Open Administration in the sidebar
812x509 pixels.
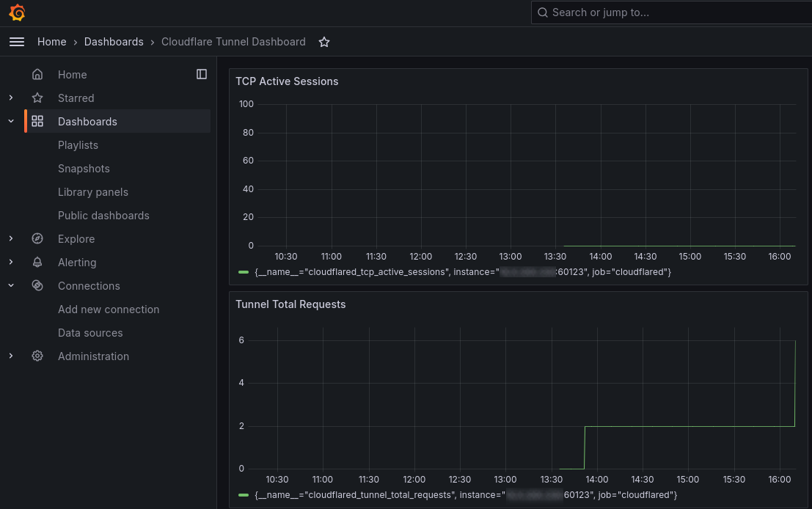pos(94,356)
